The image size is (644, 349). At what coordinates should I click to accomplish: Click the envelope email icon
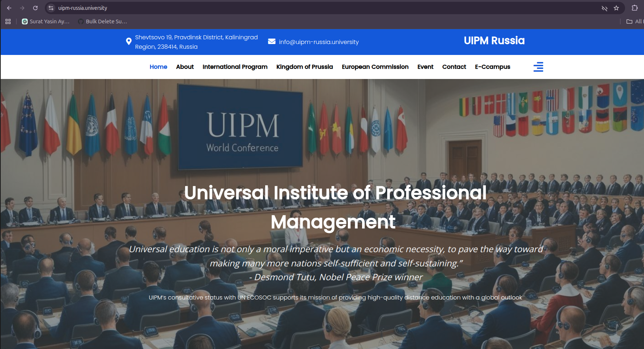(x=272, y=41)
